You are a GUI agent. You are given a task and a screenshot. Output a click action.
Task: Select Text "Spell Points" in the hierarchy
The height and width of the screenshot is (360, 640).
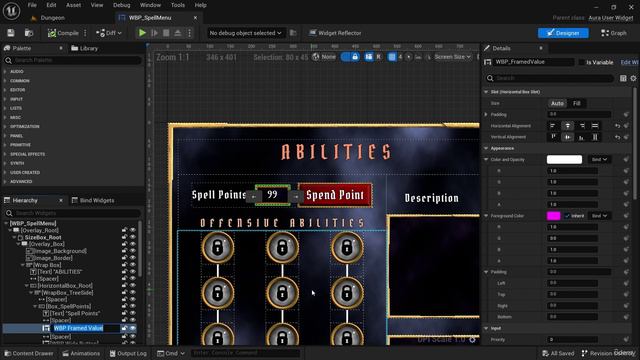[75, 313]
